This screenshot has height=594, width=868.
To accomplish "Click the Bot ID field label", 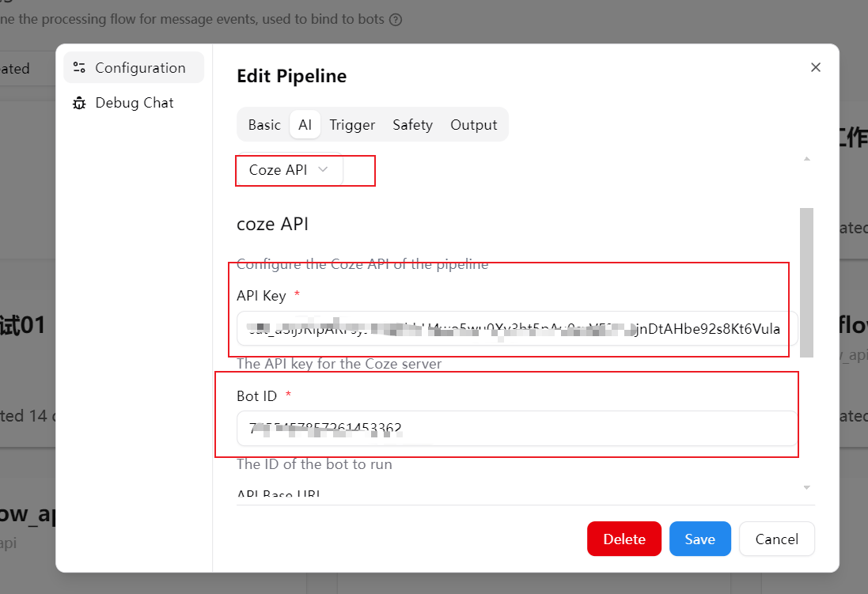I will point(256,395).
